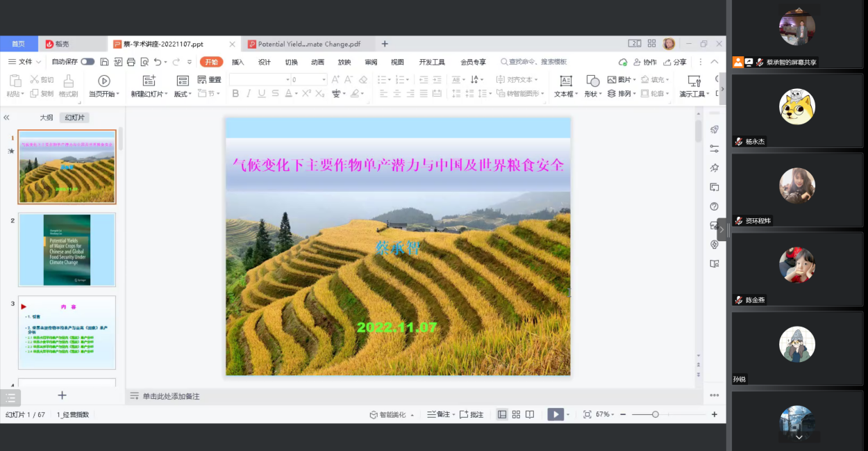Switch to slide sorter view icon
868x451 pixels.
tap(516, 414)
